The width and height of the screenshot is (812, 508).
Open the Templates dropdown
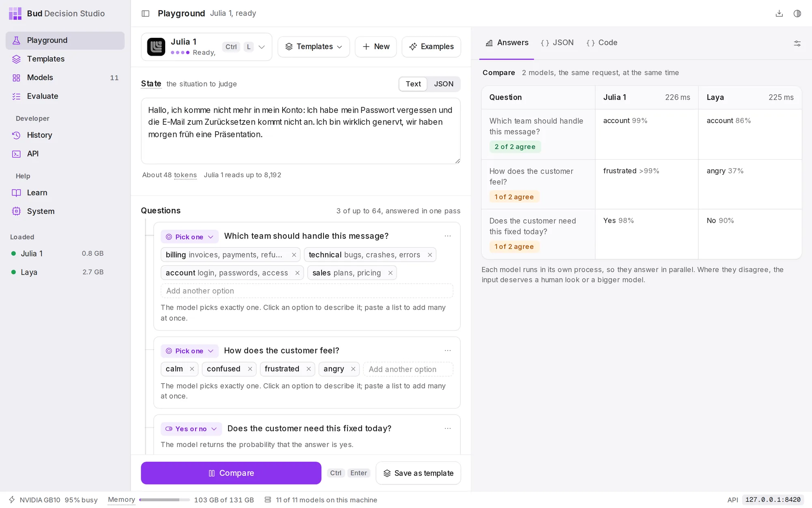tap(313, 47)
